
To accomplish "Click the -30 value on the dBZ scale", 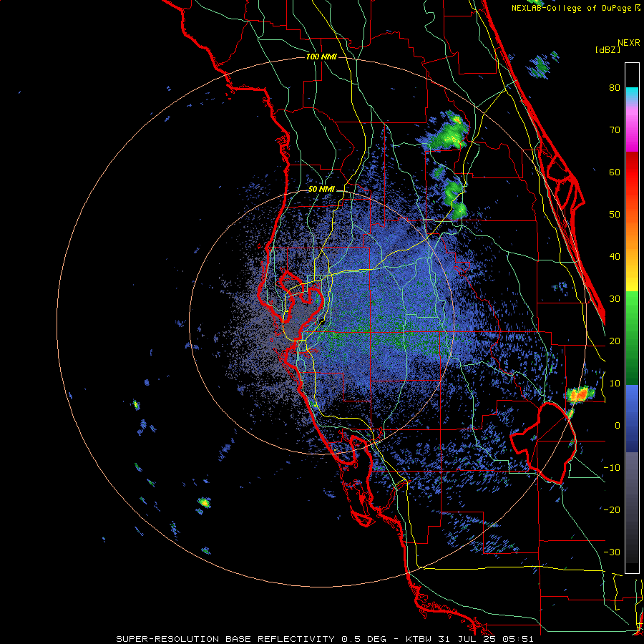I will click(612, 552).
